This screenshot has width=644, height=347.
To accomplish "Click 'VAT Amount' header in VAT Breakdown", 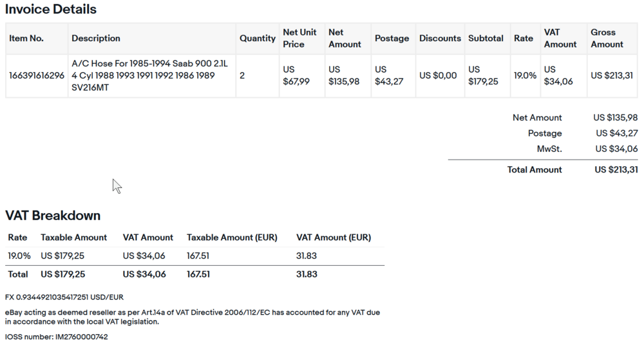I will point(148,238).
